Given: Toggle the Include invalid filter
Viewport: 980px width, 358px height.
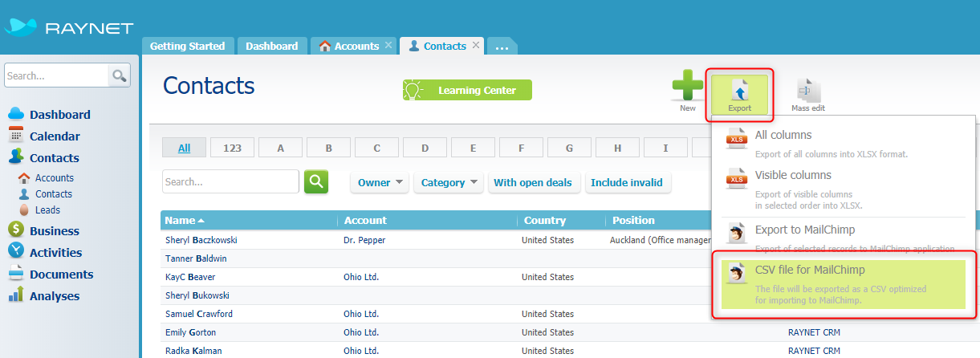Looking at the screenshot, I should pyautogui.click(x=627, y=182).
